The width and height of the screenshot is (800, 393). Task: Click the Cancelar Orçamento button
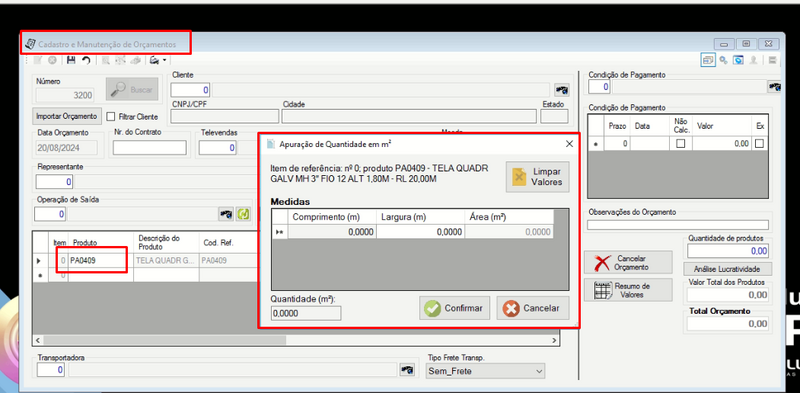click(628, 262)
